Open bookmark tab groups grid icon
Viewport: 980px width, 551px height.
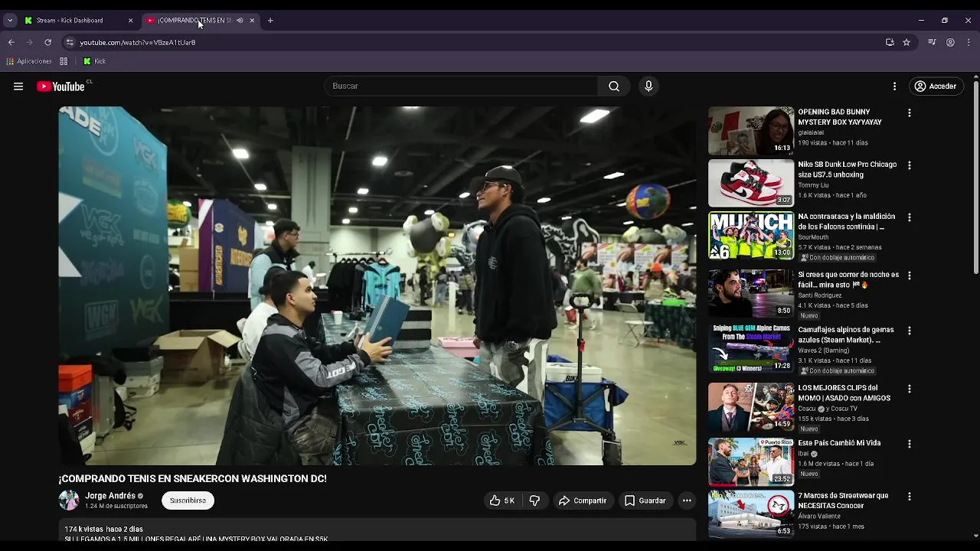click(64, 61)
